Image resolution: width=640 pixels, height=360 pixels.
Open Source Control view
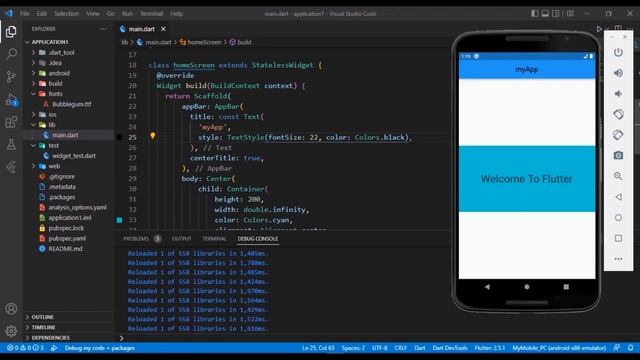point(11,77)
